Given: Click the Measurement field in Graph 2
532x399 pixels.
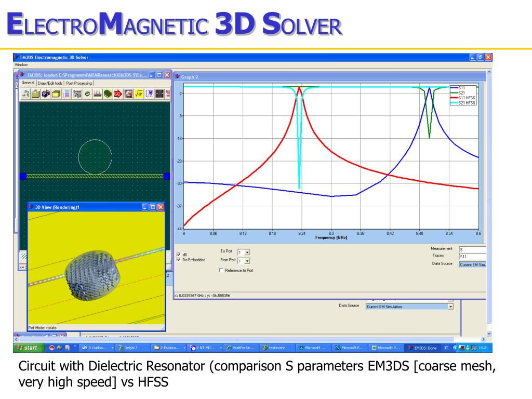Looking at the screenshot, I should click(473, 250).
